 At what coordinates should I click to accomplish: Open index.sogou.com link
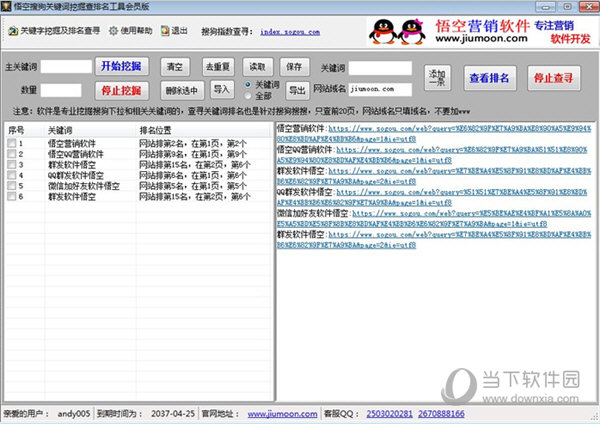[283, 31]
